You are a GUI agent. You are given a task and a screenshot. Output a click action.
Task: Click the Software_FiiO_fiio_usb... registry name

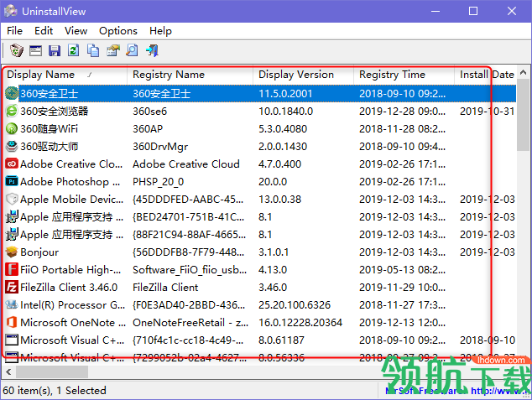(190, 270)
